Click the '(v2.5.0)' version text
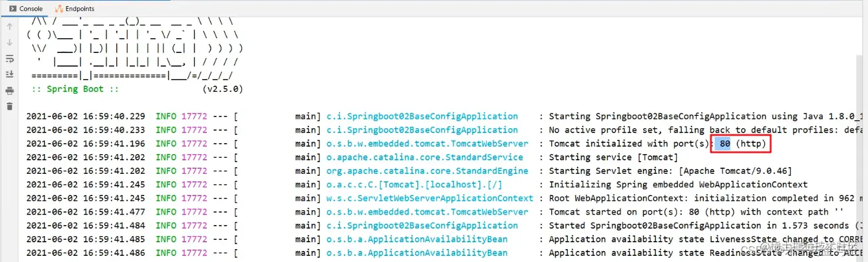 pyautogui.click(x=222, y=89)
